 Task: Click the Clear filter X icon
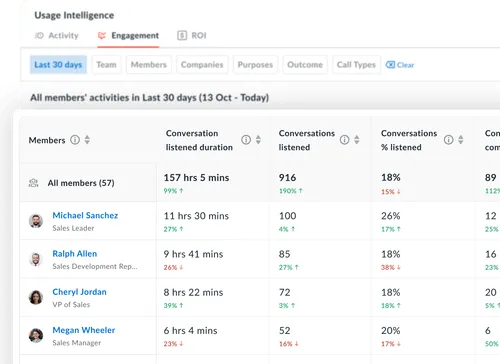point(390,65)
